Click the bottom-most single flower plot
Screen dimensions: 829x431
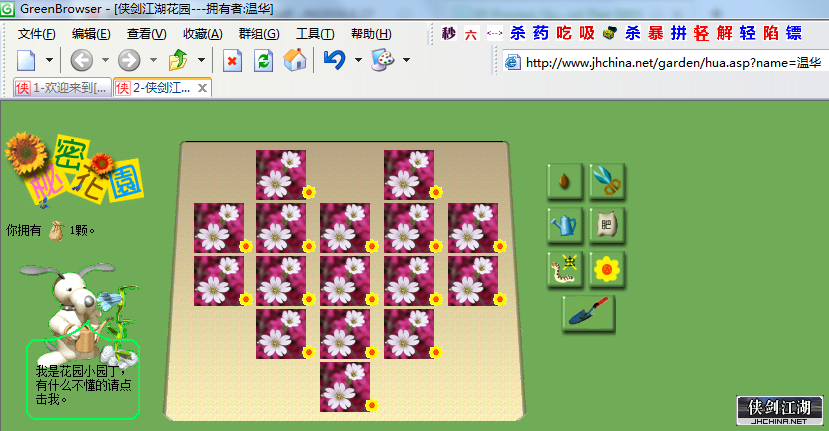coord(345,387)
